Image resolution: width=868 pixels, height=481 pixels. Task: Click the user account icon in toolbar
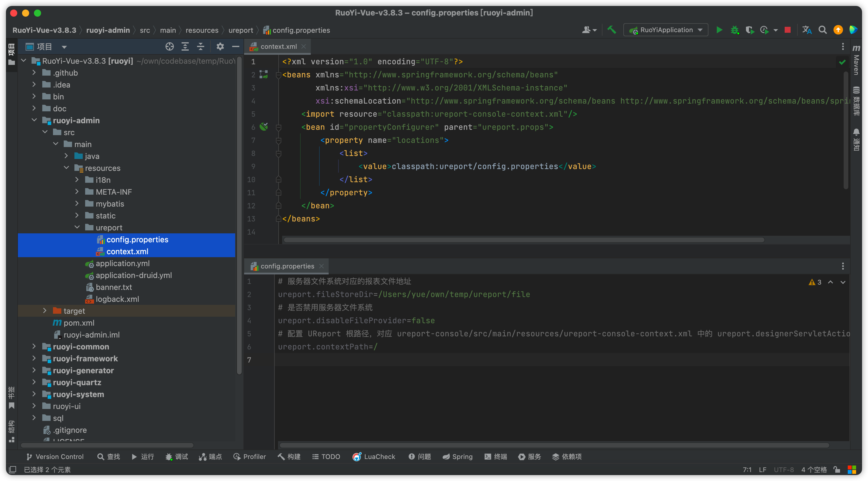tap(589, 30)
